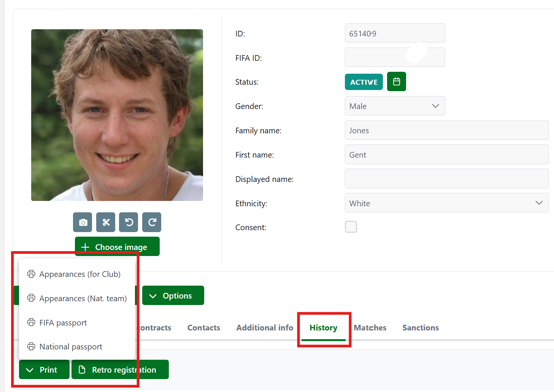The image size is (554, 392).
Task: Click the scissors crop image icon
Action: (x=106, y=222)
